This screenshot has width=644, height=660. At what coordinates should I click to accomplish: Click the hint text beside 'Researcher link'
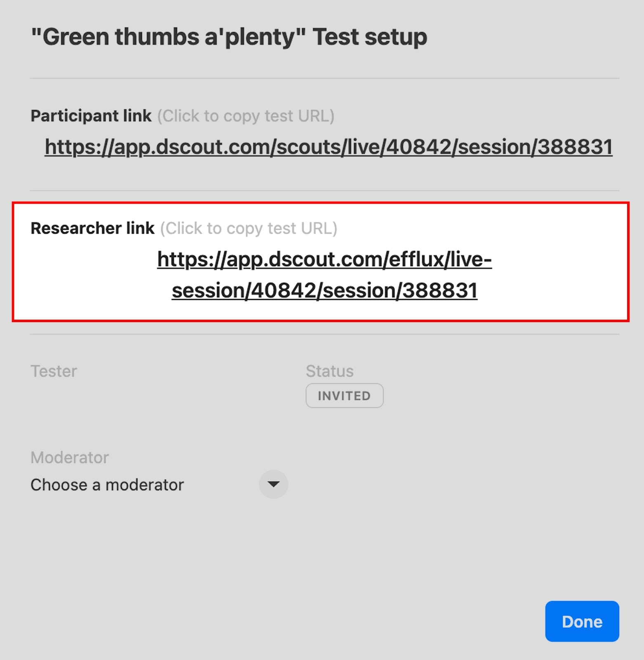(248, 229)
